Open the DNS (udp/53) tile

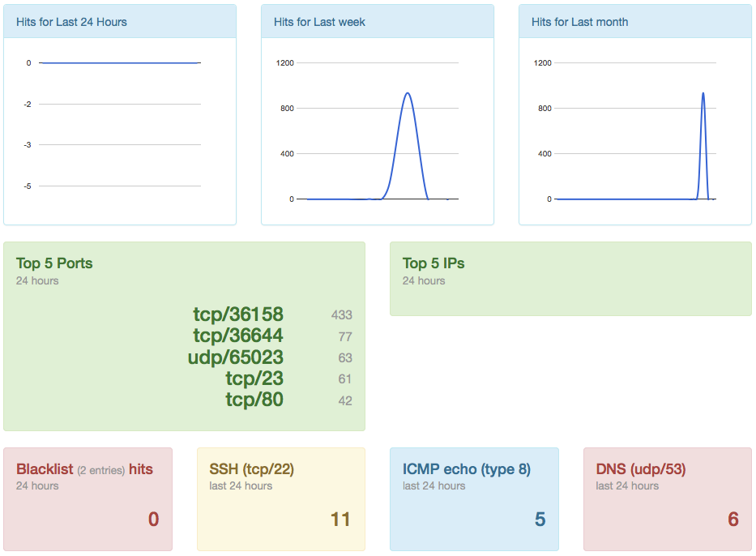(x=668, y=499)
